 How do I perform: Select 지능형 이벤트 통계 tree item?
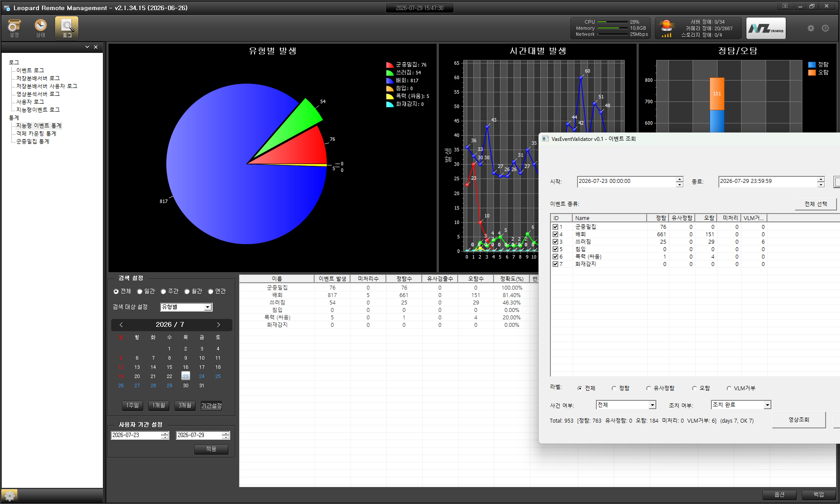click(x=39, y=126)
